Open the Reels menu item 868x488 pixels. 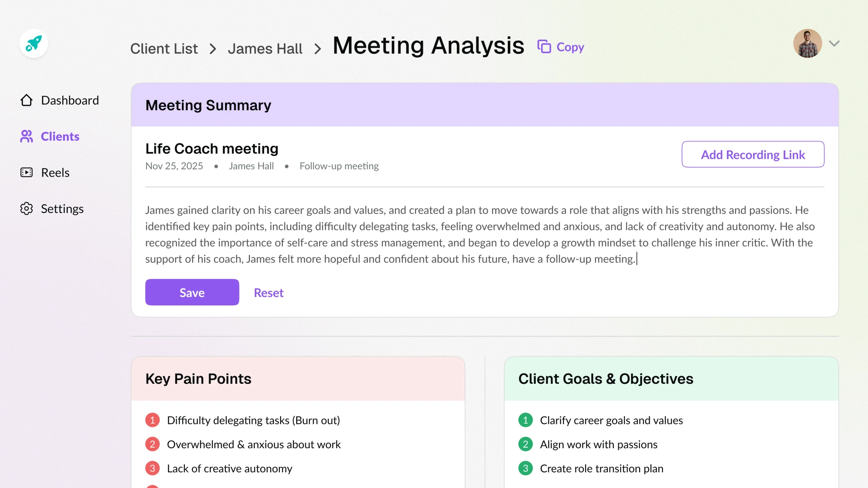point(55,173)
